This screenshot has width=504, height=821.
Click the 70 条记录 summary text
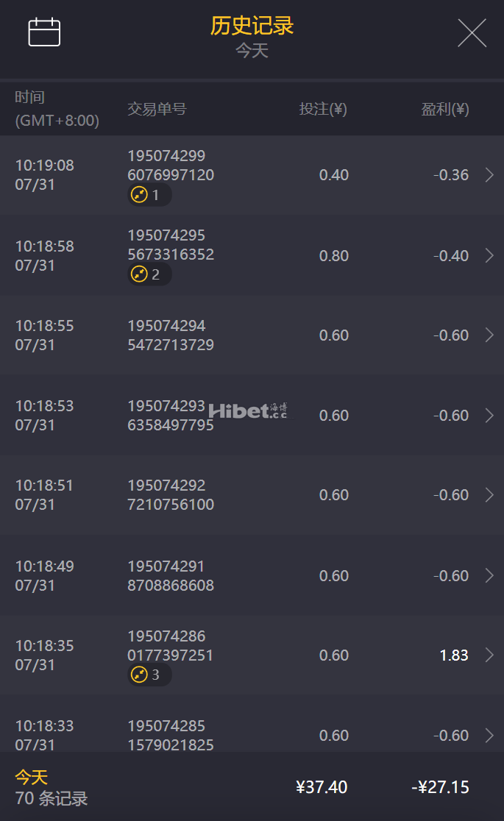click(52, 798)
